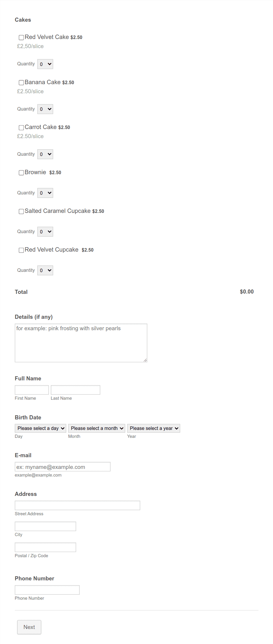This screenshot has width=273, height=644.
Task: Click the Postal / Zip Code field
Action: coord(45,547)
